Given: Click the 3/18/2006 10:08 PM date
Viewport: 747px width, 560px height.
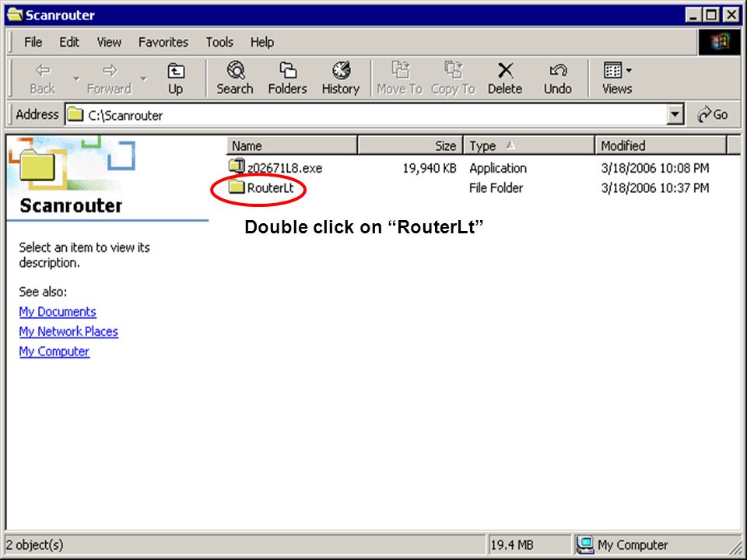Looking at the screenshot, I should pyautogui.click(x=655, y=169).
